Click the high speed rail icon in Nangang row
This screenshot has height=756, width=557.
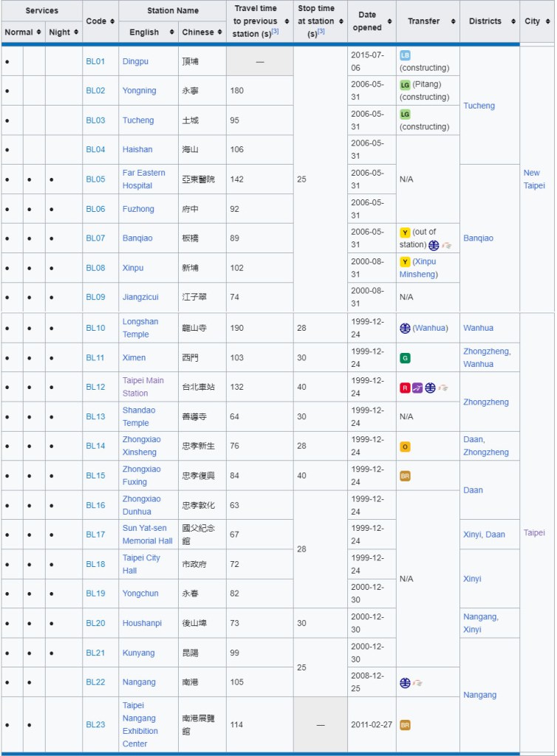coord(418,683)
